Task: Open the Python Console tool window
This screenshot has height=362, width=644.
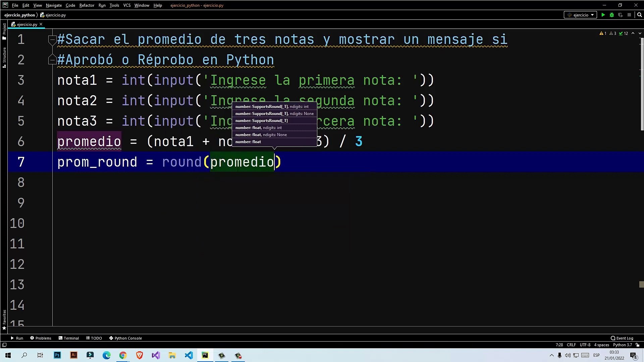Action: [x=125, y=338]
